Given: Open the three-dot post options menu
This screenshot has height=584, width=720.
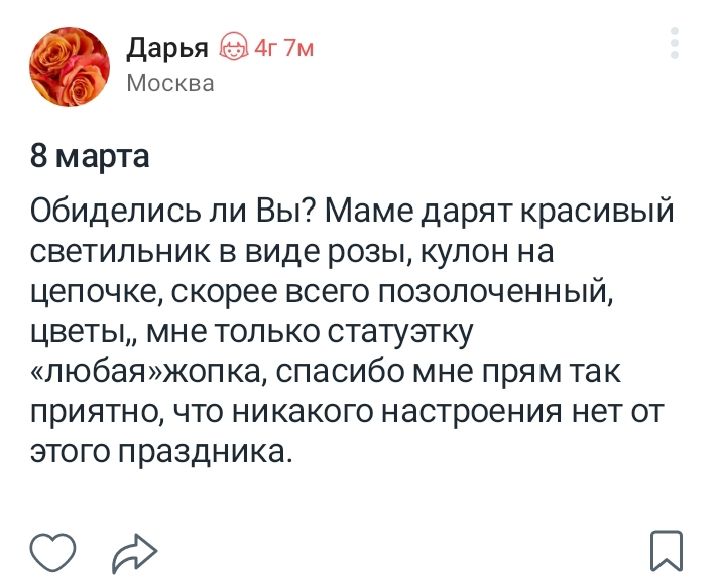Looking at the screenshot, I should pyautogui.click(x=675, y=43).
